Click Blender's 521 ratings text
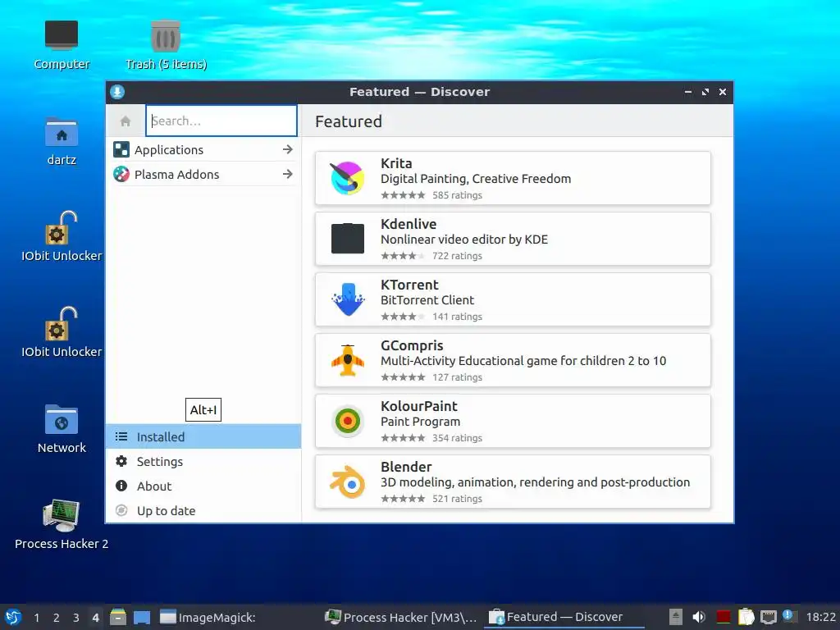 pyautogui.click(x=458, y=499)
